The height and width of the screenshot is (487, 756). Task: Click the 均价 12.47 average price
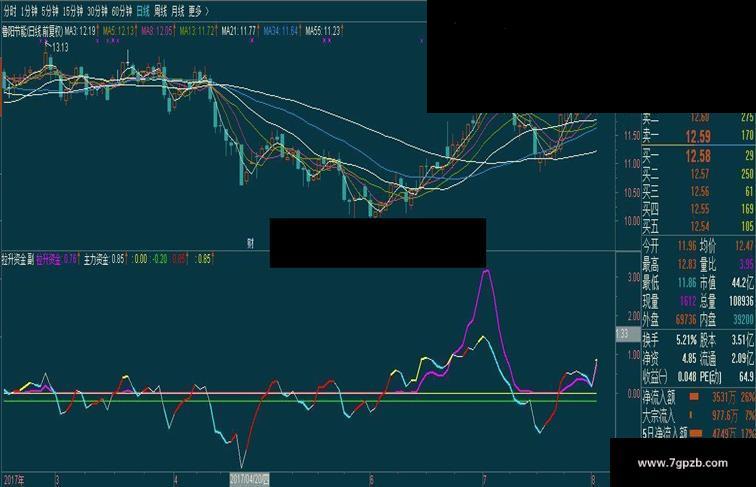click(x=727, y=246)
